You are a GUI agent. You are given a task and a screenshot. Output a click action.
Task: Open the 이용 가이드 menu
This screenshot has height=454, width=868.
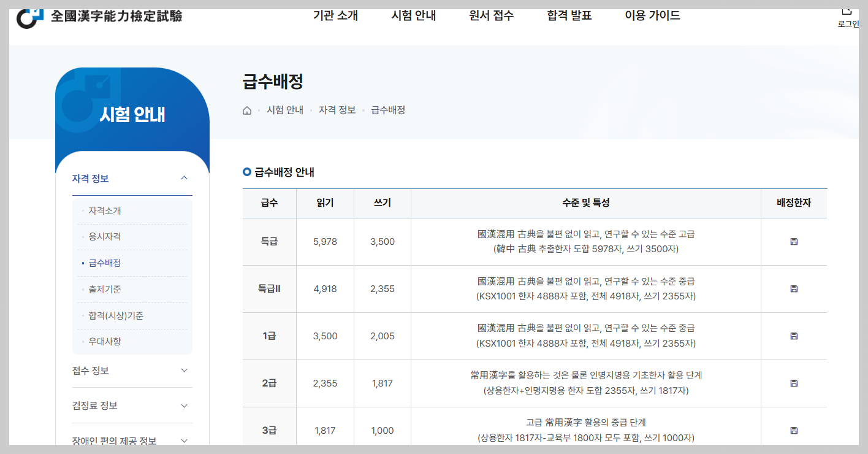coord(652,16)
